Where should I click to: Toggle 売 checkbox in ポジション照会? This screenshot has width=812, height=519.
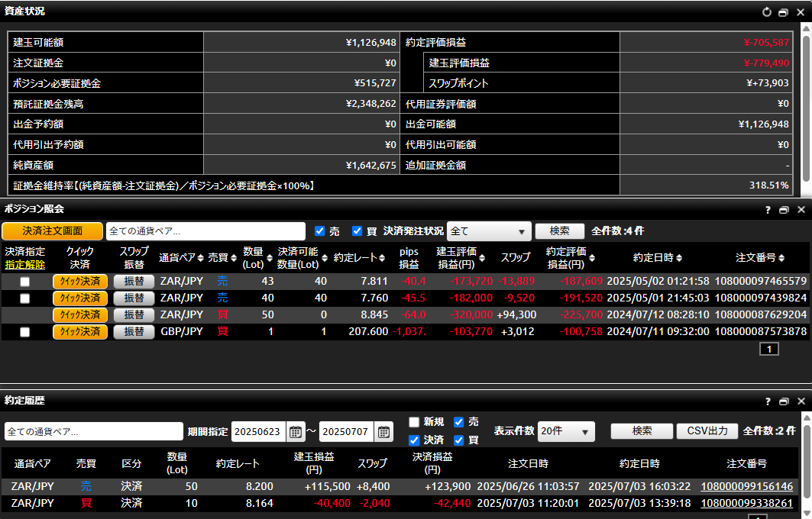(x=320, y=230)
